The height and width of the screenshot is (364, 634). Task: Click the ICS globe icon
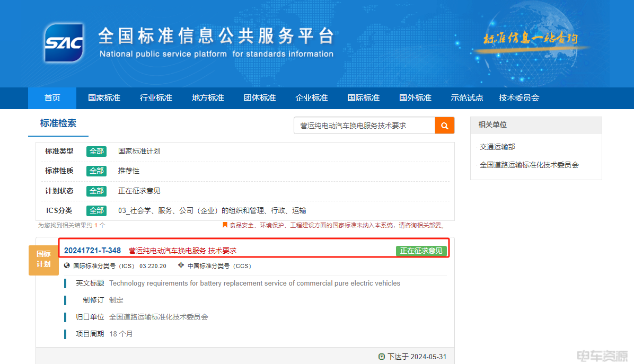[67, 265]
